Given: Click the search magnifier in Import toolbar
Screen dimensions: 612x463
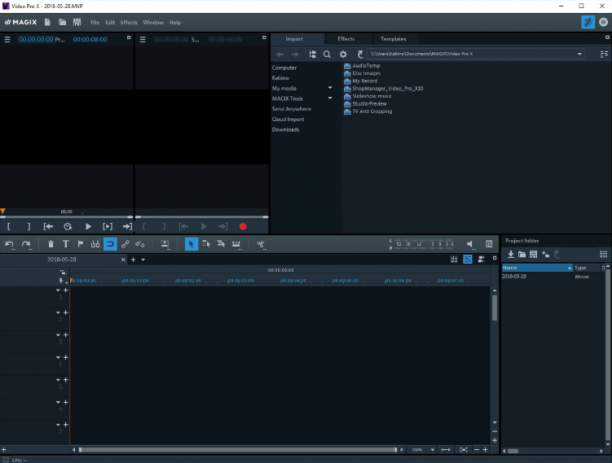Looking at the screenshot, I should pyautogui.click(x=327, y=54).
